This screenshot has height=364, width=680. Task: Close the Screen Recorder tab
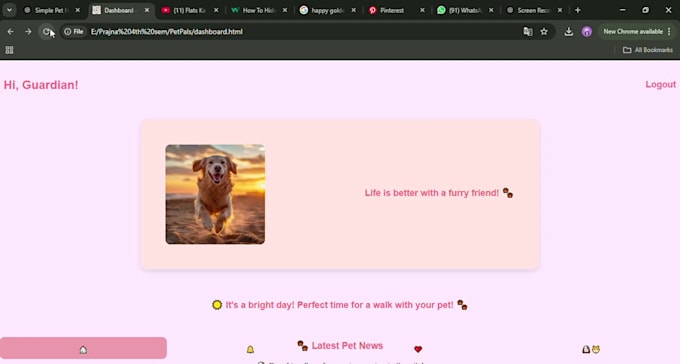click(x=560, y=10)
